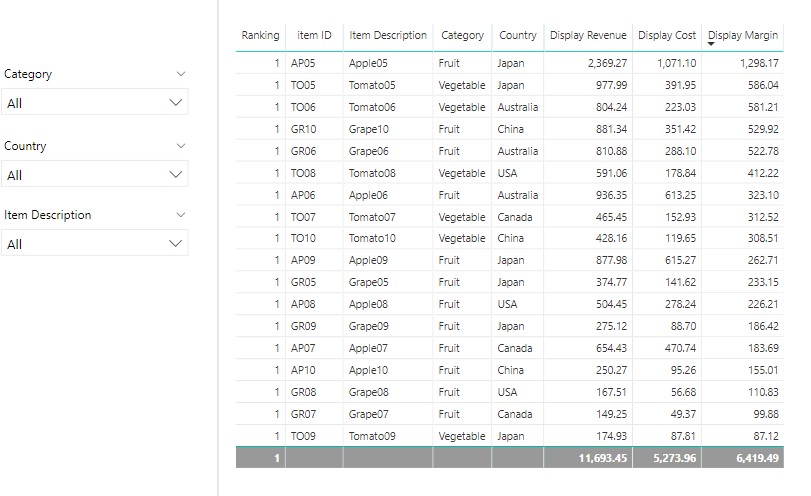Click the total margin 6,419.49
This screenshot has width=811, height=496.
tap(757, 458)
